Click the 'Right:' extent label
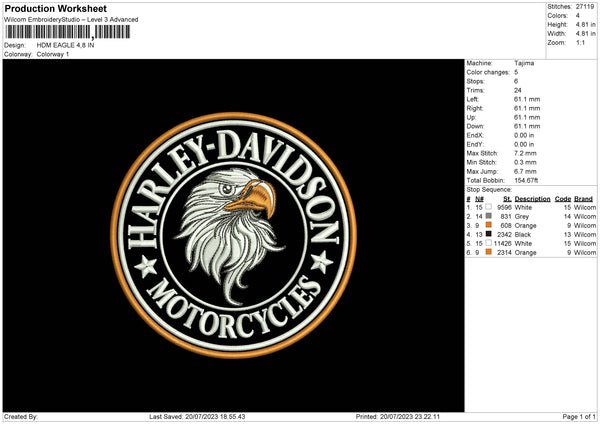 pyautogui.click(x=475, y=109)
